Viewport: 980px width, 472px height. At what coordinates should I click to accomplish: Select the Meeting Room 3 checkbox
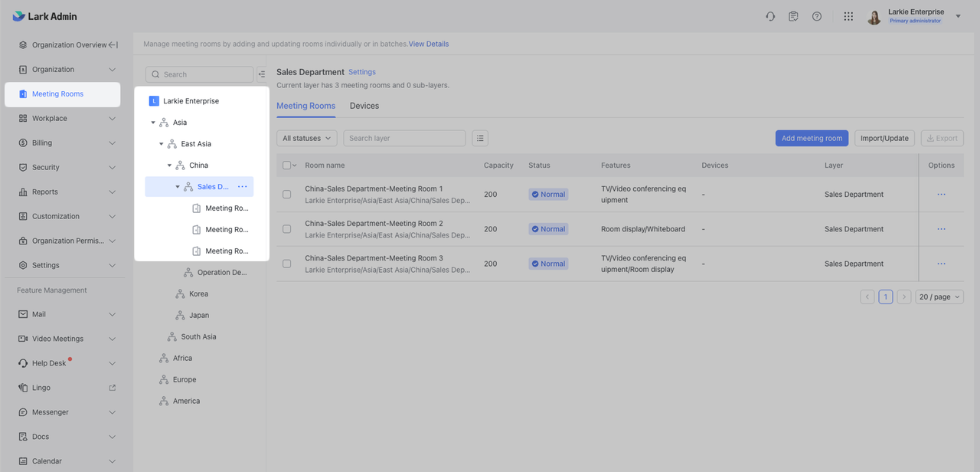[x=287, y=264]
